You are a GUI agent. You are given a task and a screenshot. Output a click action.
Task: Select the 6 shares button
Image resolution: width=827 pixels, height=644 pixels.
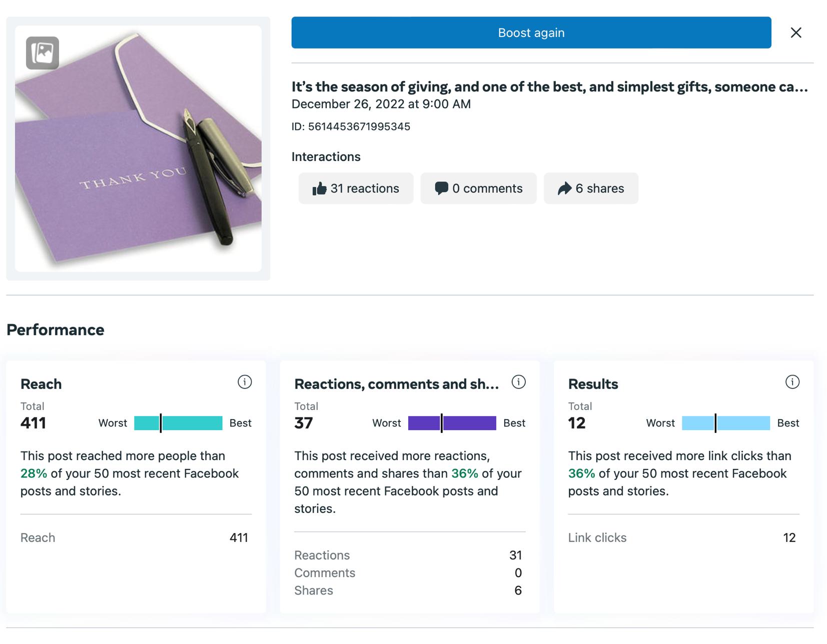[x=591, y=188]
